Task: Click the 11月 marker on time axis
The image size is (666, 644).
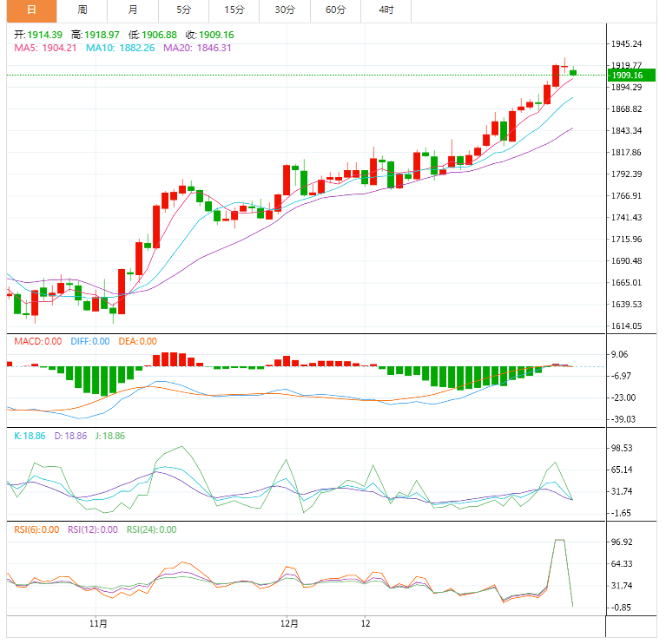Action: point(98,623)
